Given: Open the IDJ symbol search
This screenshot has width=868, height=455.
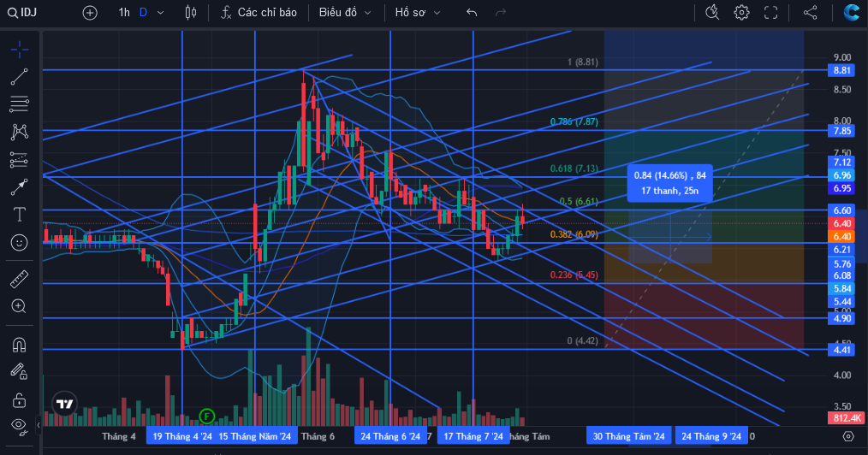Looking at the screenshot, I should [23, 12].
